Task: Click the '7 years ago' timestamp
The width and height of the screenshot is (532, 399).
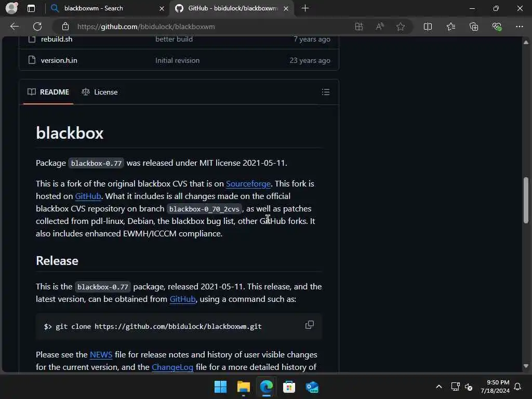Action: pyautogui.click(x=312, y=39)
